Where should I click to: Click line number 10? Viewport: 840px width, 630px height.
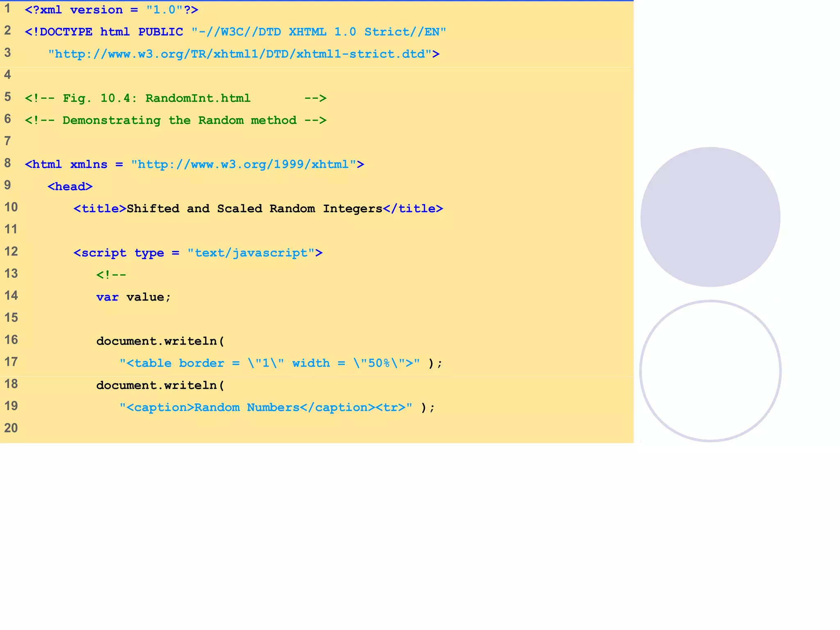tap(11, 207)
